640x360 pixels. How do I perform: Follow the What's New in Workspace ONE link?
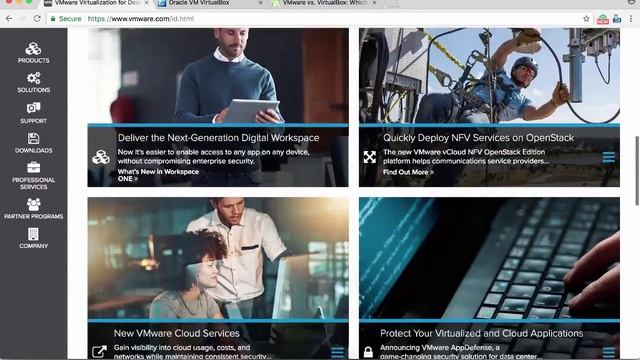tap(158, 175)
